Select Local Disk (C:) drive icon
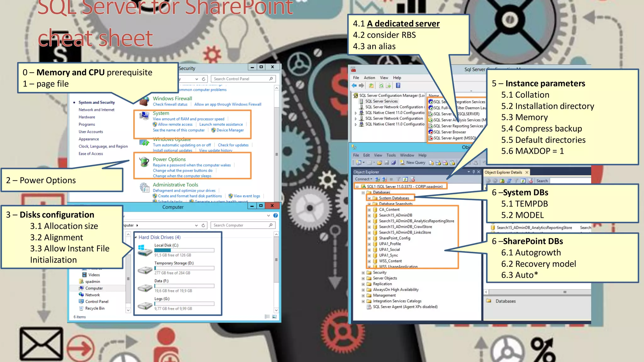This screenshot has width=644, height=362. click(x=145, y=250)
